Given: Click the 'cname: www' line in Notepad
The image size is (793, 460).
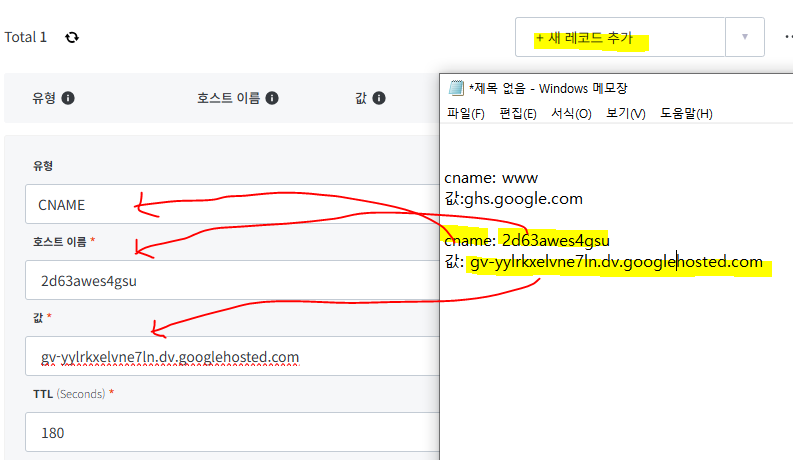Looking at the screenshot, I should click(x=491, y=178).
